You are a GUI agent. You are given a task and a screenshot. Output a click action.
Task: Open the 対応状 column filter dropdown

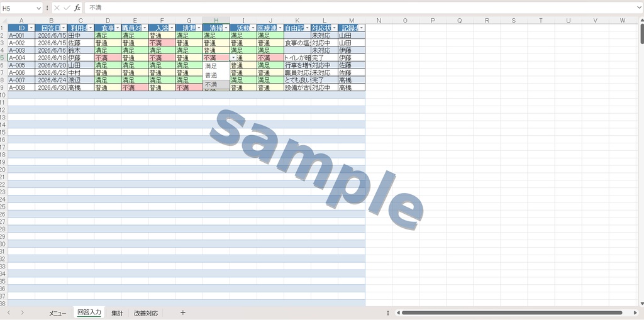(x=335, y=28)
